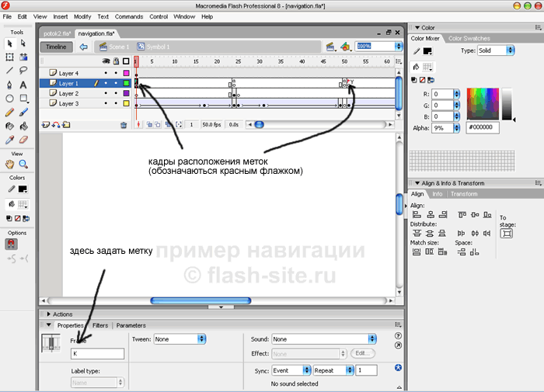Switch to the Color Swatches tab
The width and height of the screenshot is (544, 392).
point(469,39)
